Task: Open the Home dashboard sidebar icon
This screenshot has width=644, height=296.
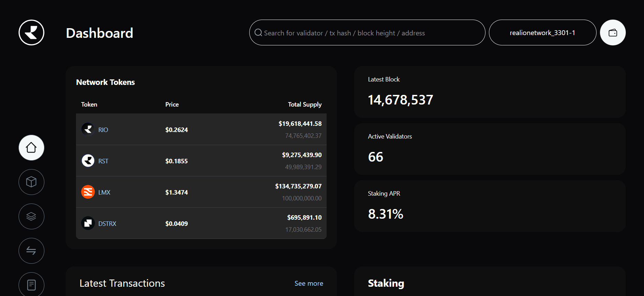Action: click(x=31, y=147)
